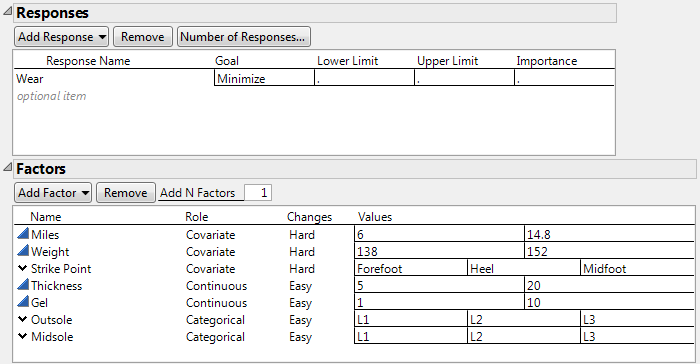Click the Covariate role of Strike Point

[x=210, y=268]
